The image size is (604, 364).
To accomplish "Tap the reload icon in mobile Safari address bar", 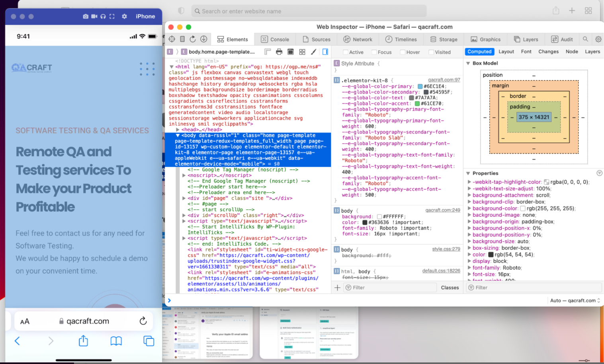I will point(143,321).
